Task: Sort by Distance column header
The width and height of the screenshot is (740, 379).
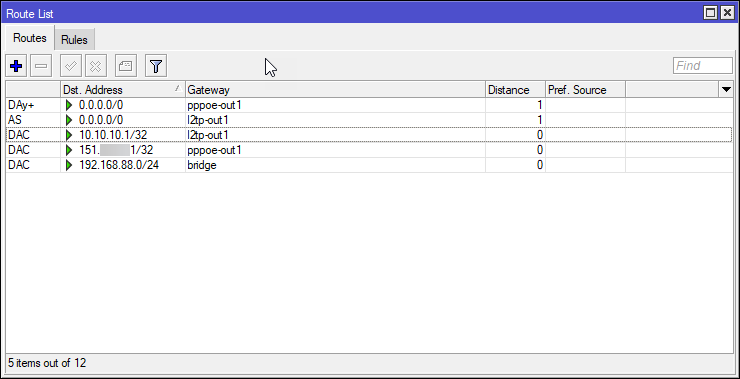Action: point(515,90)
